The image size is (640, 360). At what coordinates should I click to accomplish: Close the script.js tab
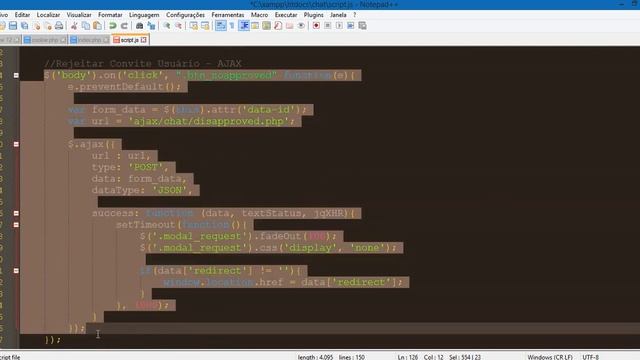pos(144,40)
